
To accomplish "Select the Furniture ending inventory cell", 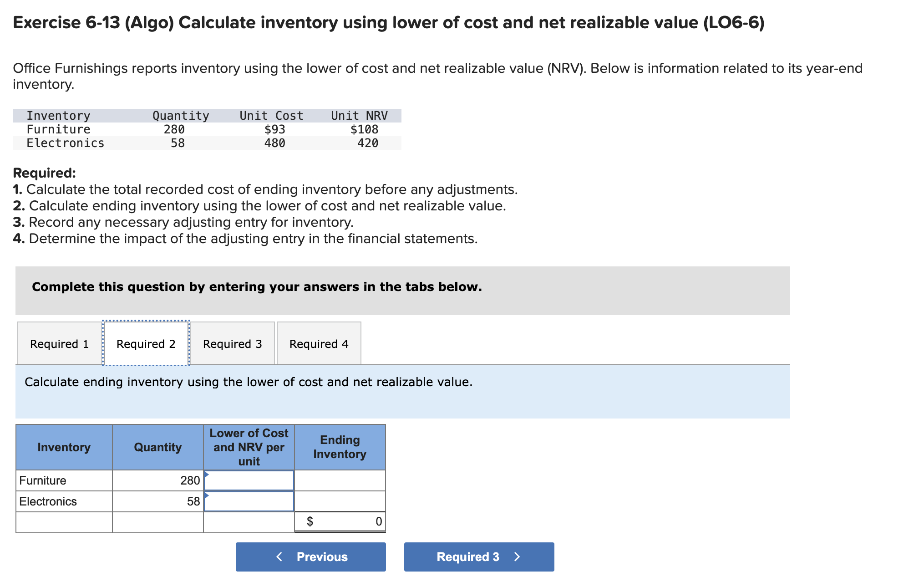I will (340, 480).
